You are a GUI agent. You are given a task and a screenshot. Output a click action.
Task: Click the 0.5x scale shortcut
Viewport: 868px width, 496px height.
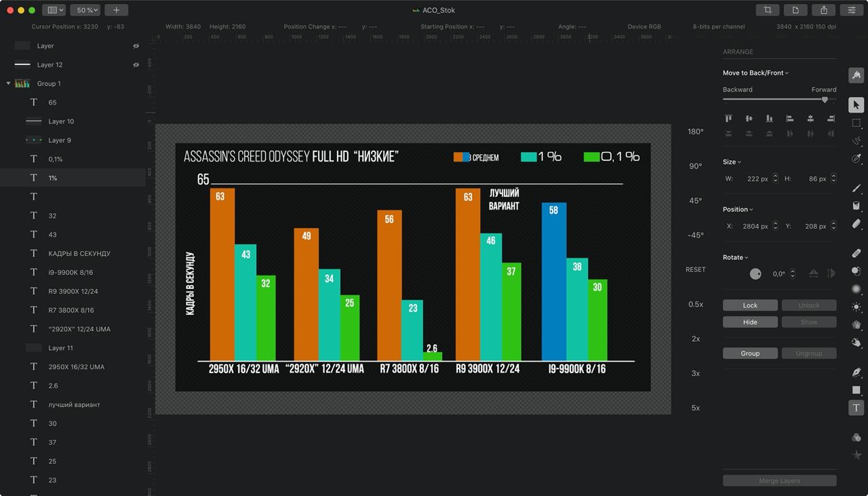(x=696, y=304)
